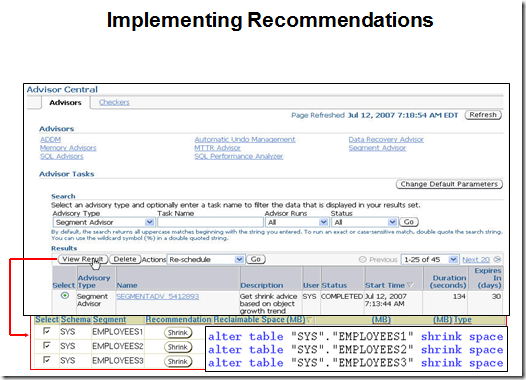
Task: Open SQL Advisors link
Action: 61,156
